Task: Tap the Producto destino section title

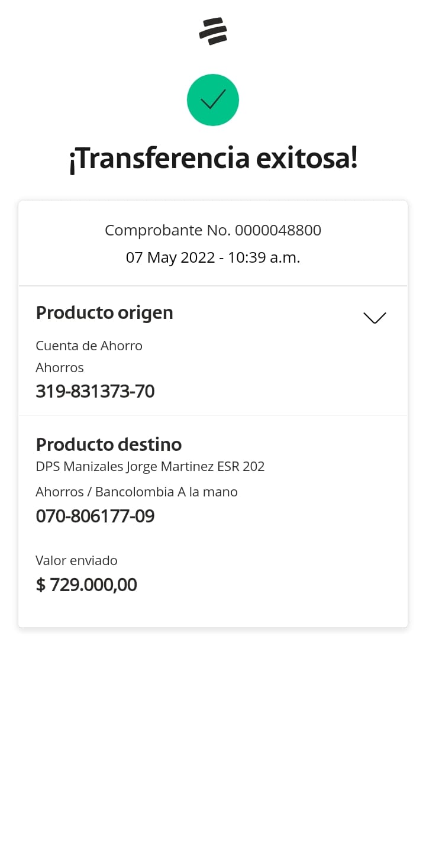Action: pos(109,444)
